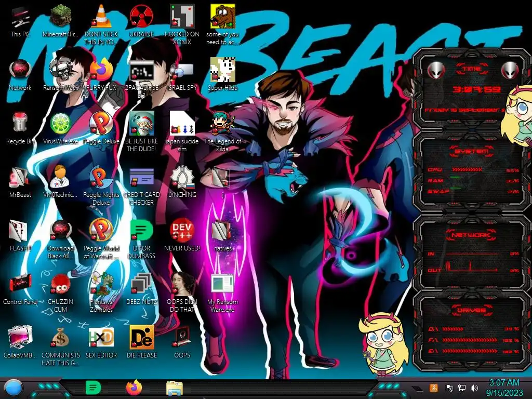
Task: Open VM0Technic... user shortcut
Action: coord(60,177)
